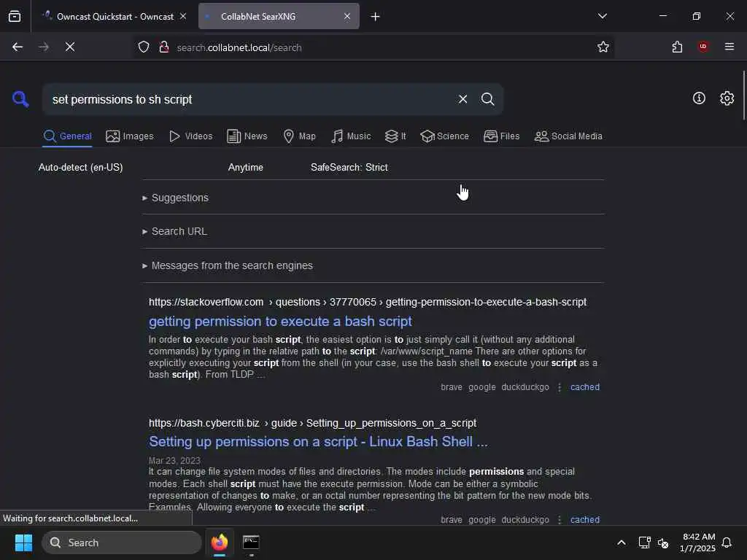The height and width of the screenshot is (560, 747).
Task: Open 'getting permission to execute a bash script' result
Action: pyautogui.click(x=280, y=322)
